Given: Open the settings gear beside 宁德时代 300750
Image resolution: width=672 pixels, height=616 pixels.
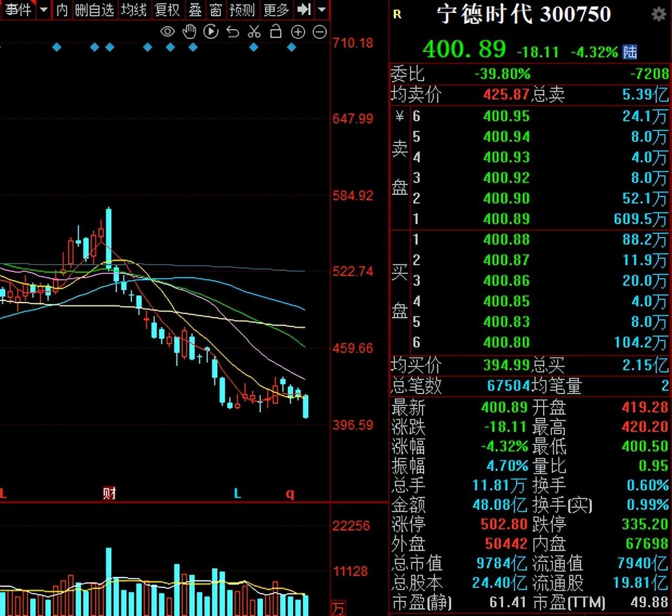Looking at the screenshot, I should point(658,14).
